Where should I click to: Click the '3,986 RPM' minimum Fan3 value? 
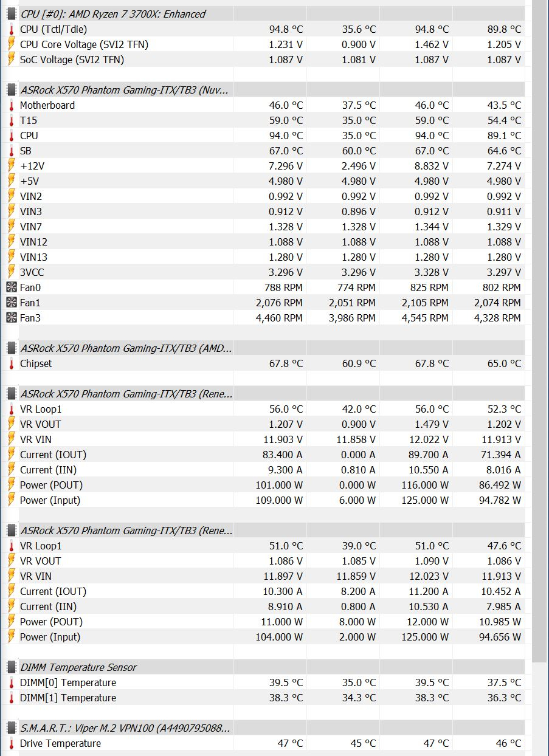coord(352,317)
